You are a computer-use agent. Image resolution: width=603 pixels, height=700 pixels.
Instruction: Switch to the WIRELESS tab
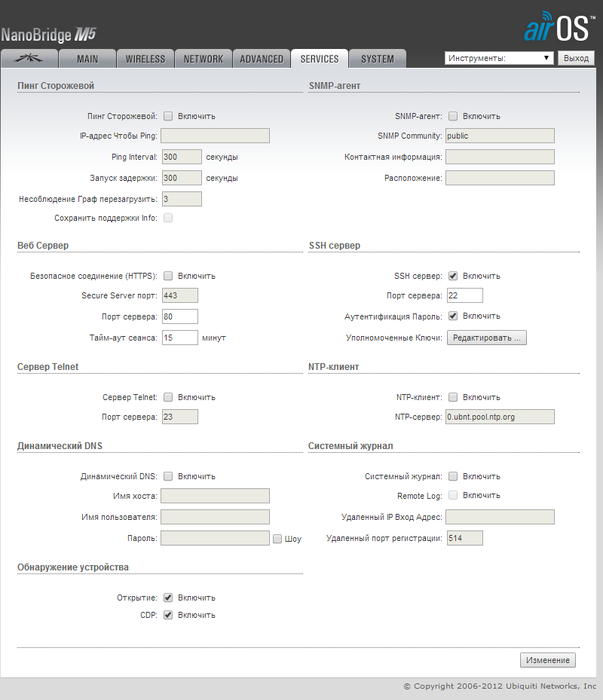point(145,59)
